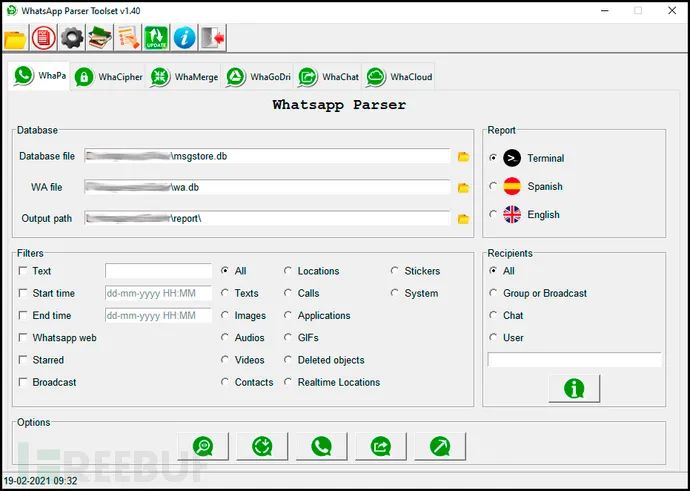Select the Chat recipients radio button

493,315
